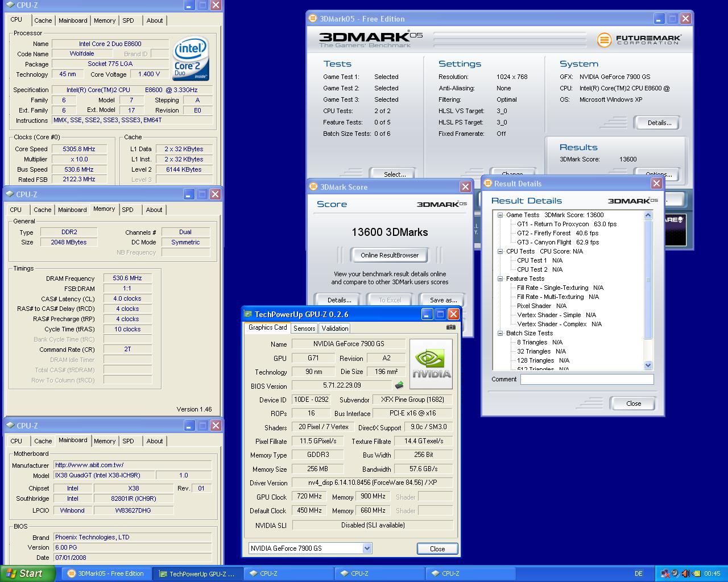The image size is (728, 582).
Task: Click the Result Details title bar icon
Action: [487, 183]
